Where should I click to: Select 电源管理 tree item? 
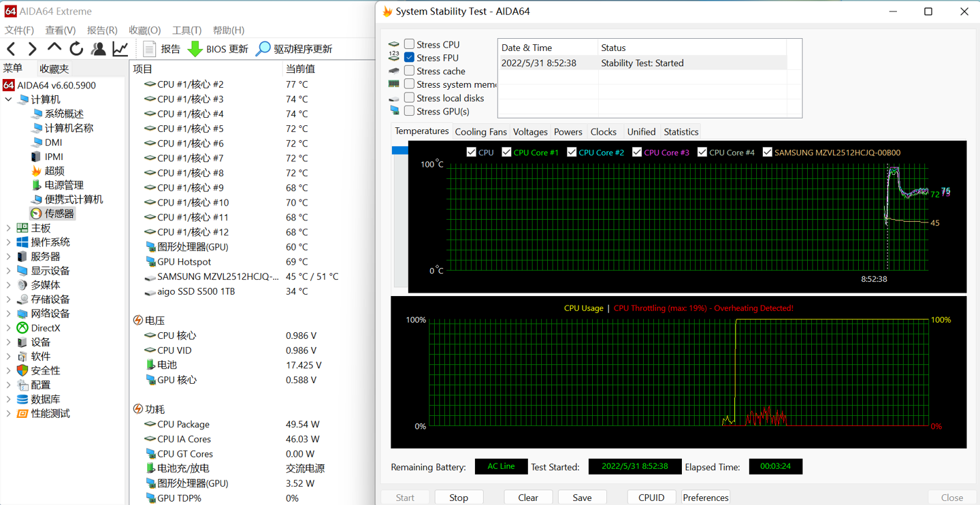[58, 185]
